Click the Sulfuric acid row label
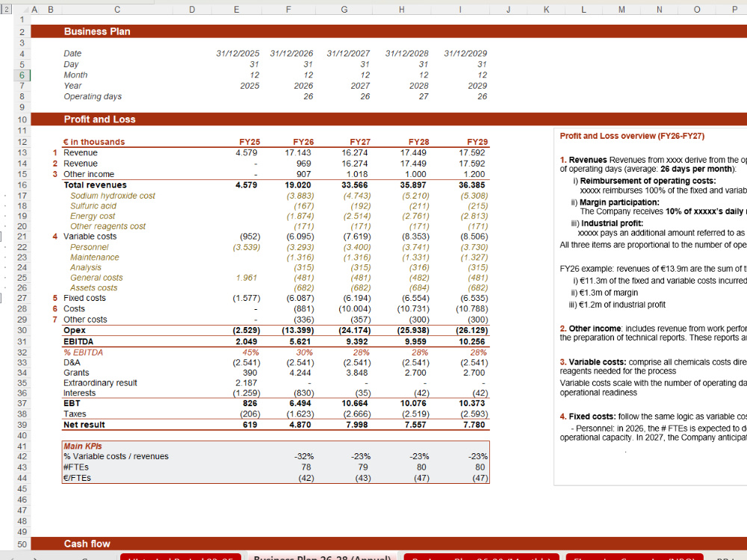Viewport: 747px width, 560px height. pyautogui.click(x=93, y=206)
